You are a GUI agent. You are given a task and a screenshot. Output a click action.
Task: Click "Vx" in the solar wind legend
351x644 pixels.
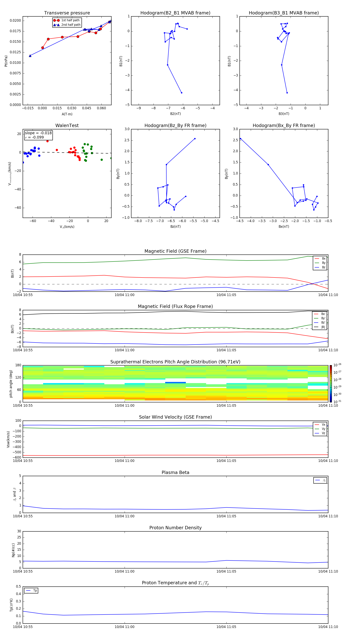tap(324, 425)
